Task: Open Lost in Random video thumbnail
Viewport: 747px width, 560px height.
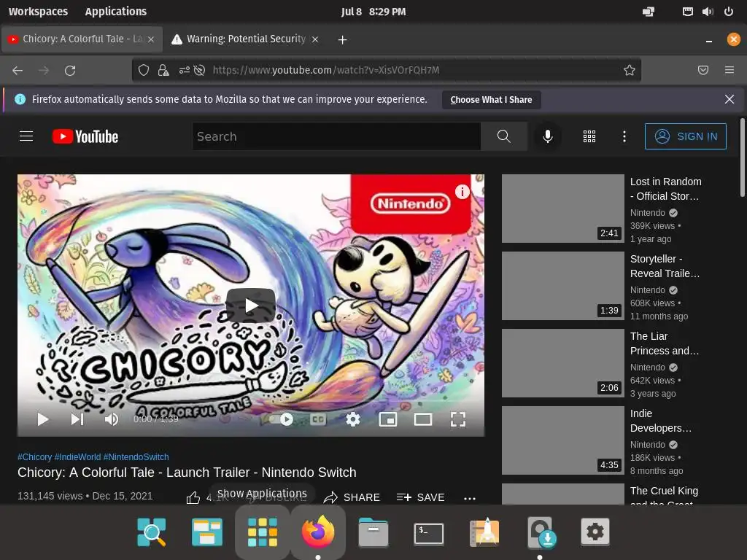Action: 562,208
